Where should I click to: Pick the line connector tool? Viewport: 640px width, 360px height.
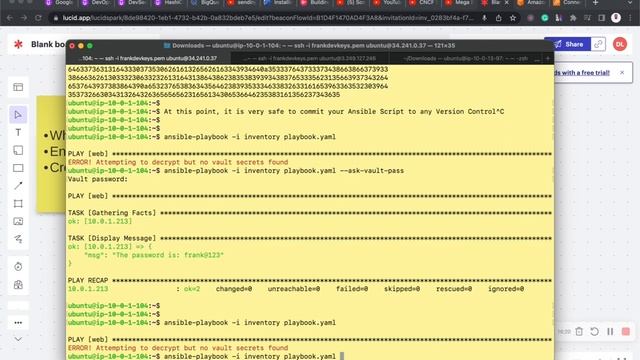(x=18, y=186)
